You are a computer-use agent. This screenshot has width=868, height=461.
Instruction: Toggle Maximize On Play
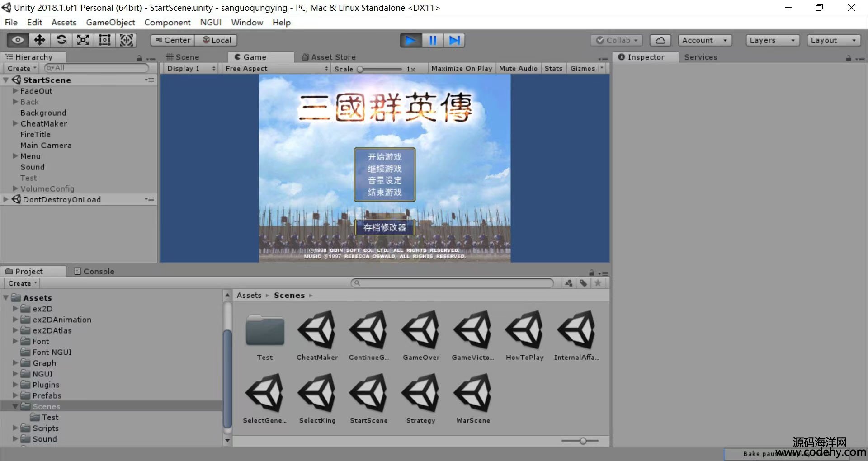pos(461,68)
